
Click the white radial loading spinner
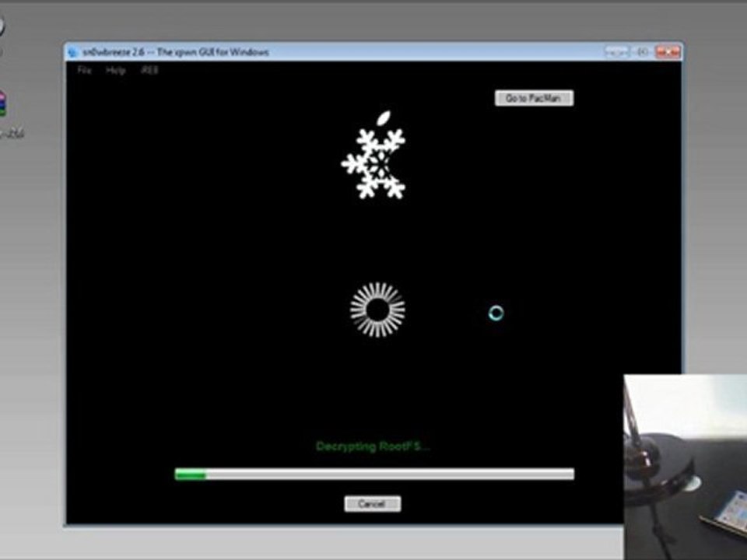378,310
